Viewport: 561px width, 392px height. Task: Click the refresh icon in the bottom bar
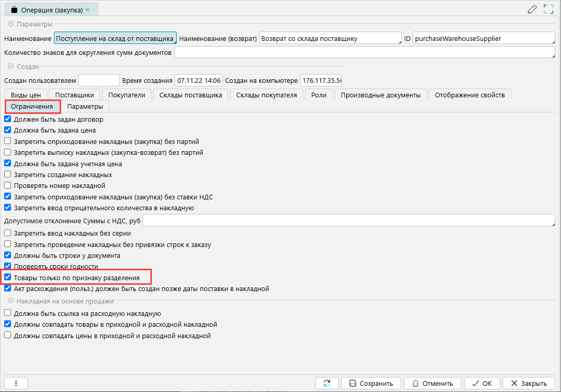(x=327, y=383)
